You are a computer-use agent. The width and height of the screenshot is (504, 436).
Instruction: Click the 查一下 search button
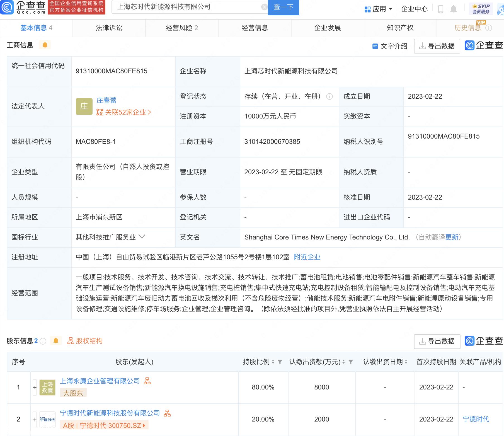(283, 7)
